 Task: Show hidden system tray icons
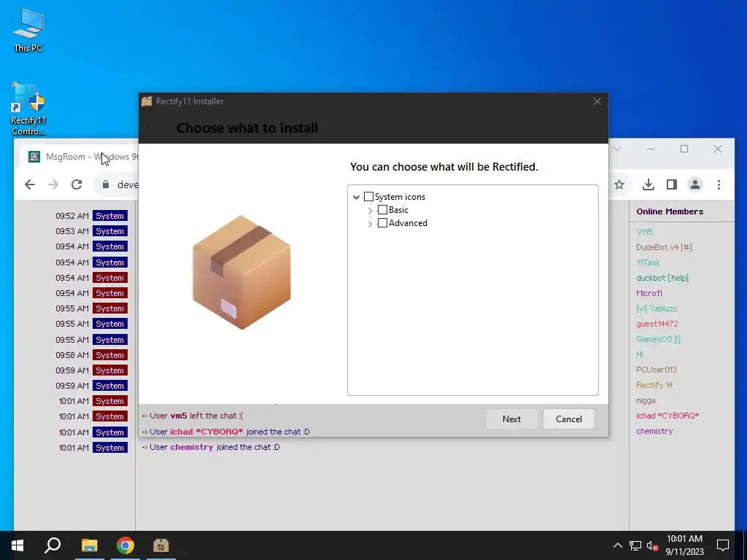point(617,545)
